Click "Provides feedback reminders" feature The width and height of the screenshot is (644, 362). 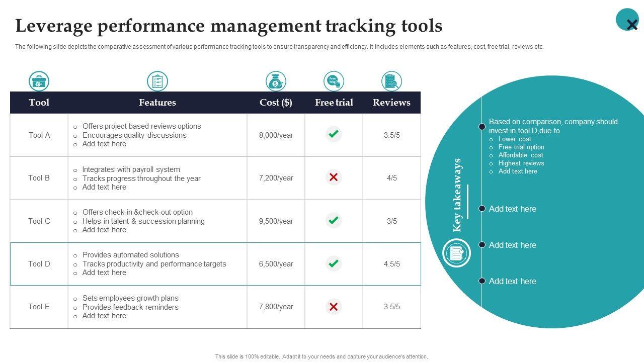point(130,307)
